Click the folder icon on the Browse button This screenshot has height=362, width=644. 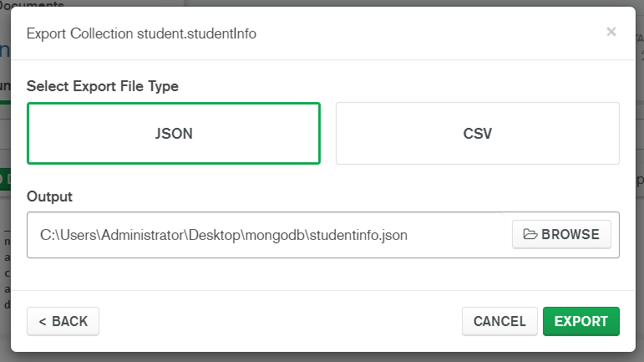tap(530, 234)
